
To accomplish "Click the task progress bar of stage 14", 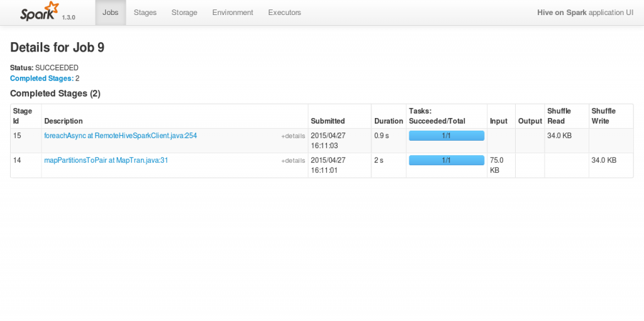I will [447, 161].
